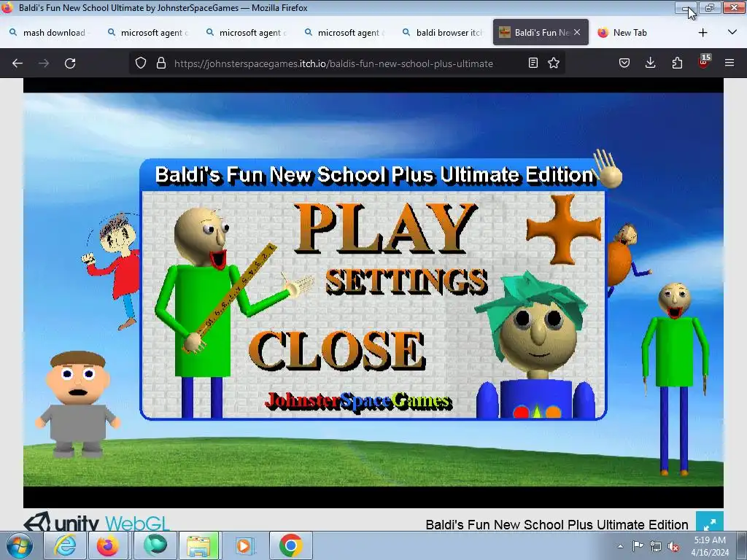This screenshot has width=747, height=560.
Task: Open the Downloads panel
Action: [650, 63]
